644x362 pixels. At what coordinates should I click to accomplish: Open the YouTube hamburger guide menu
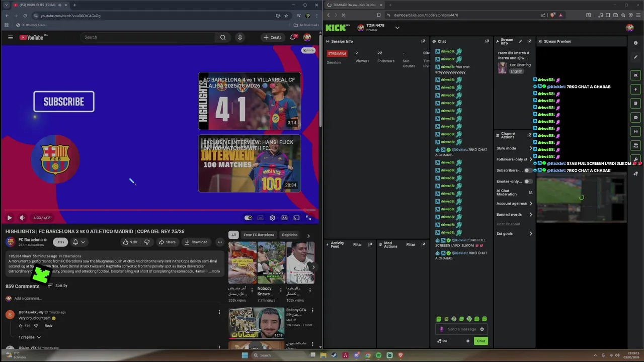point(10,37)
